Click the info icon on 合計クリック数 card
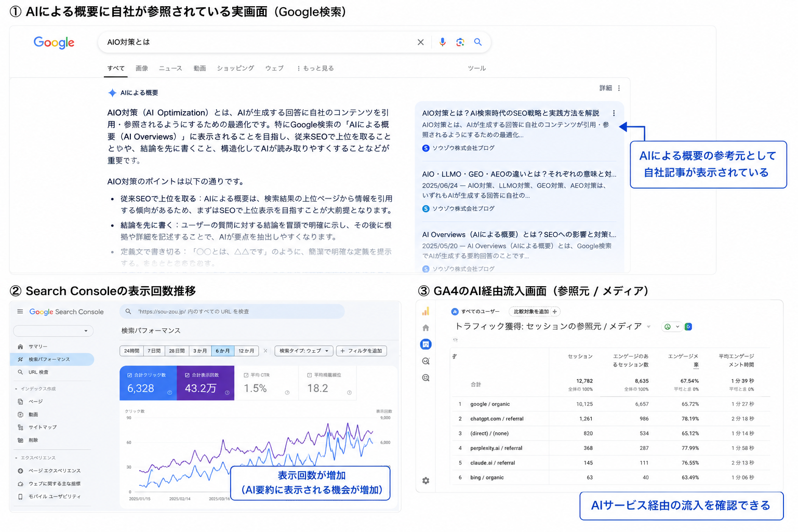The width and height of the screenshot is (798, 532). [x=169, y=393]
